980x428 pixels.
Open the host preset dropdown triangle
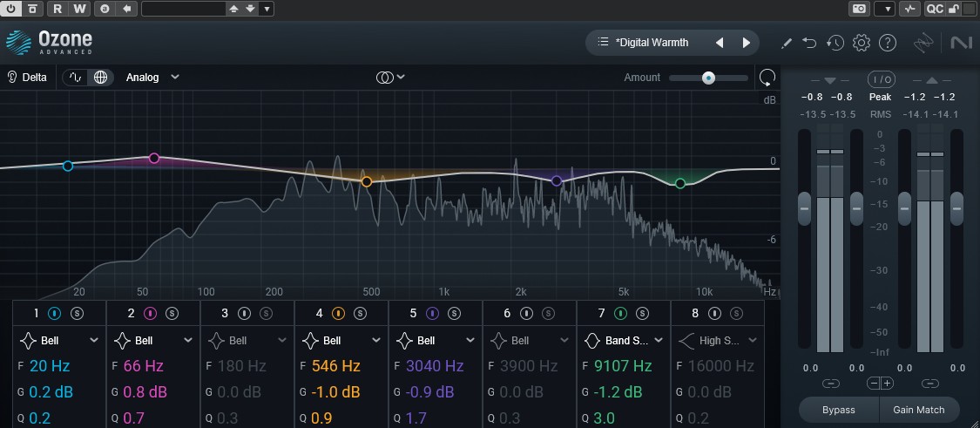pos(267,9)
